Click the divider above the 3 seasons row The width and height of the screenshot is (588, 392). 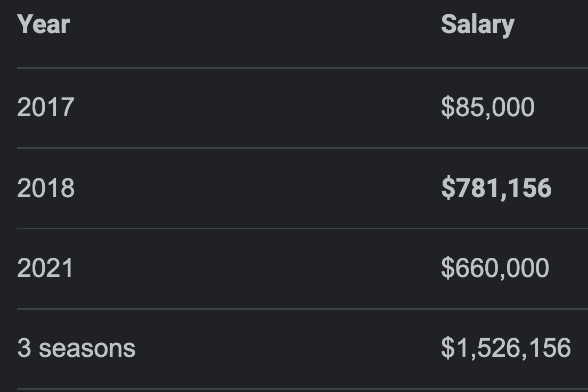point(302,309)
